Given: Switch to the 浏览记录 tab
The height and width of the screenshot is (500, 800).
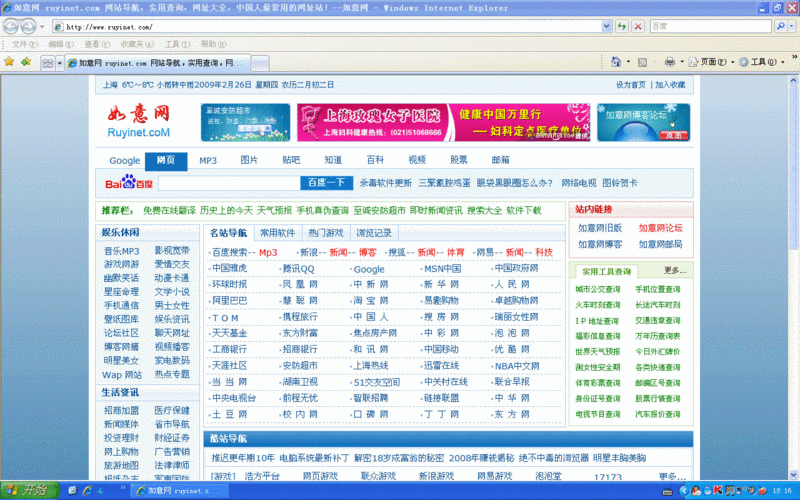Looking at the screenshot, I should 374,233.
